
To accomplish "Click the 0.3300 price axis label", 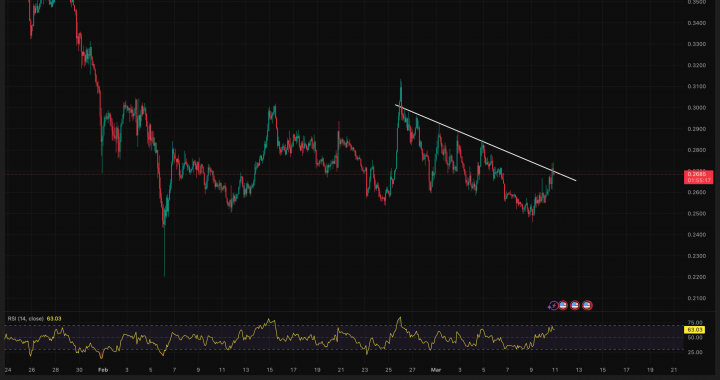I will [x=696, y=45].
